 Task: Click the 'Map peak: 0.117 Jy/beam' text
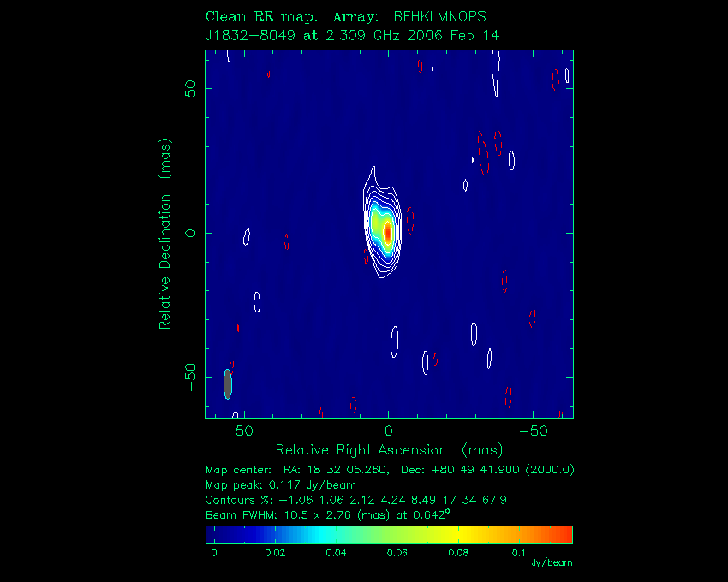(281, 485)
